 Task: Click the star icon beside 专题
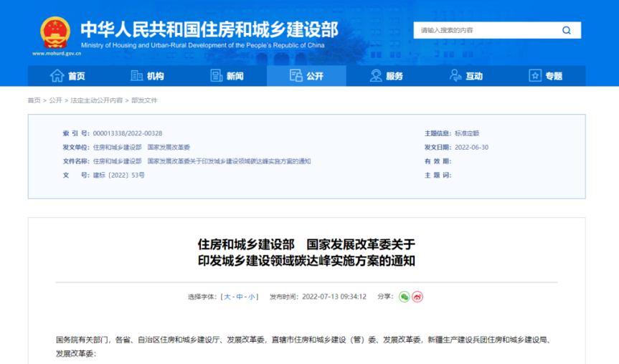(x=535, y=75)
